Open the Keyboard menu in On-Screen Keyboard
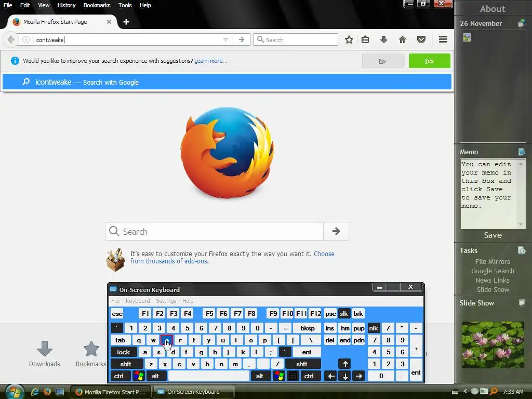The height and width of the screenshot is (399, 532). coord(138,301)
